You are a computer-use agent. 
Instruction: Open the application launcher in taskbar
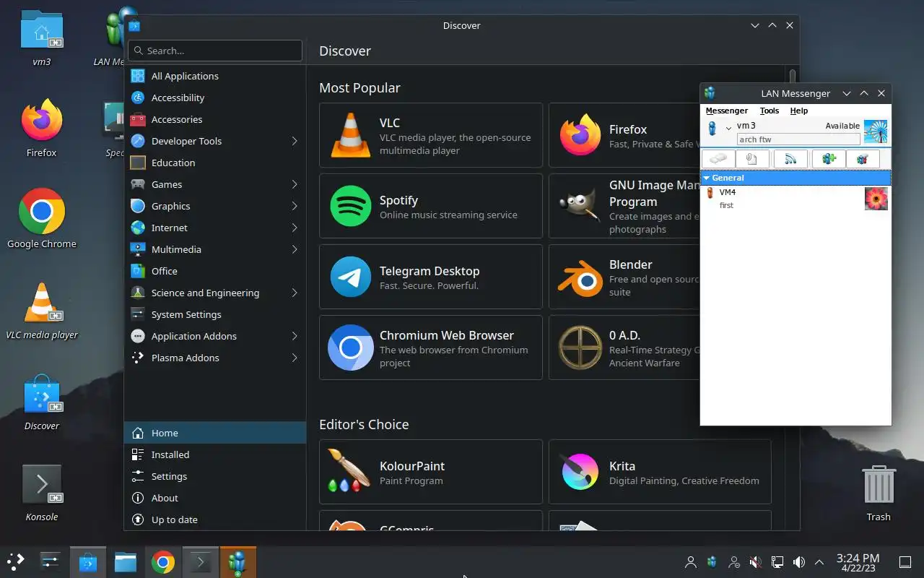click(15, 561)
